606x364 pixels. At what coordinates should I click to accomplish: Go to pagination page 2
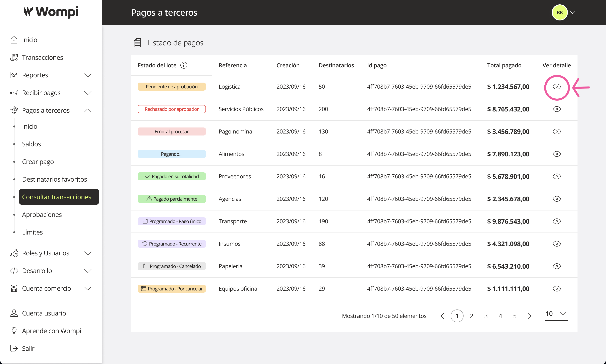pyautogui.click(x=471, y=316)
